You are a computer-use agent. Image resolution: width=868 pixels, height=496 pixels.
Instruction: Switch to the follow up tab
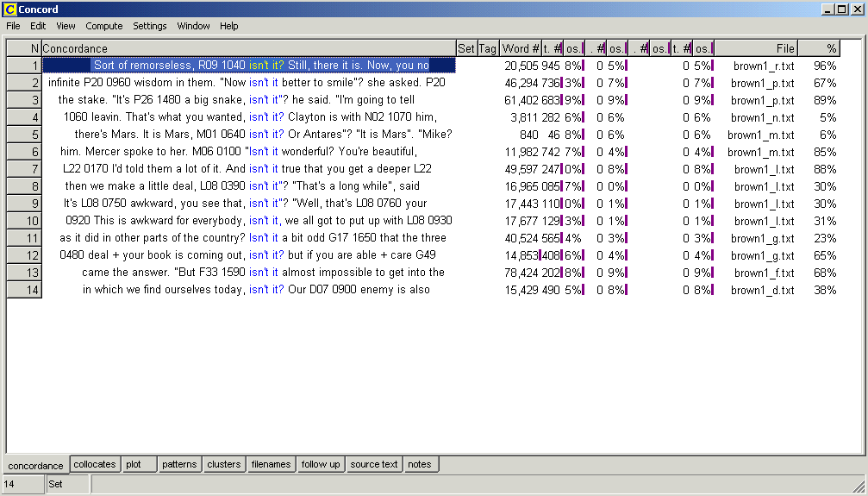(x=321, y=464)
